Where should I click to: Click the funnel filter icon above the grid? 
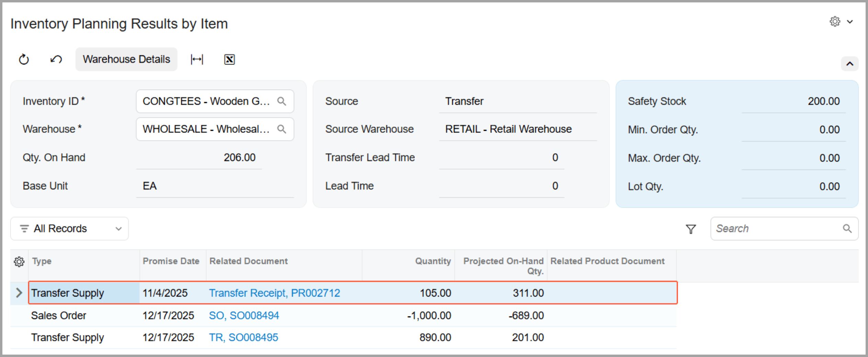pyautogui.click(x=690, y=229)
